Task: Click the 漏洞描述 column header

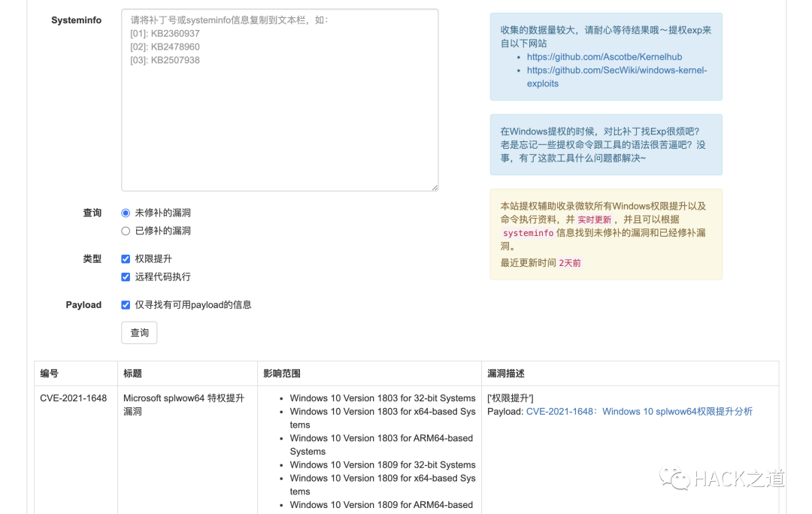Action: (506, 373)
